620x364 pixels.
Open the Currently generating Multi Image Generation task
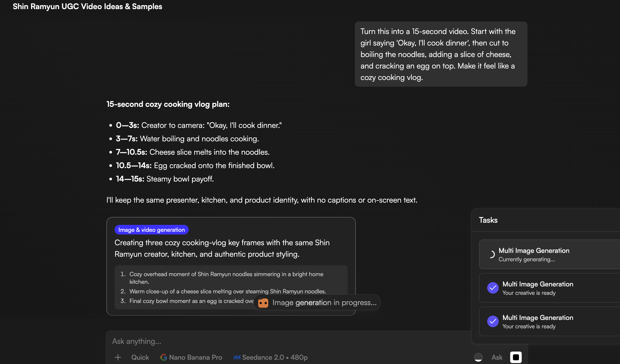[549, 254]
